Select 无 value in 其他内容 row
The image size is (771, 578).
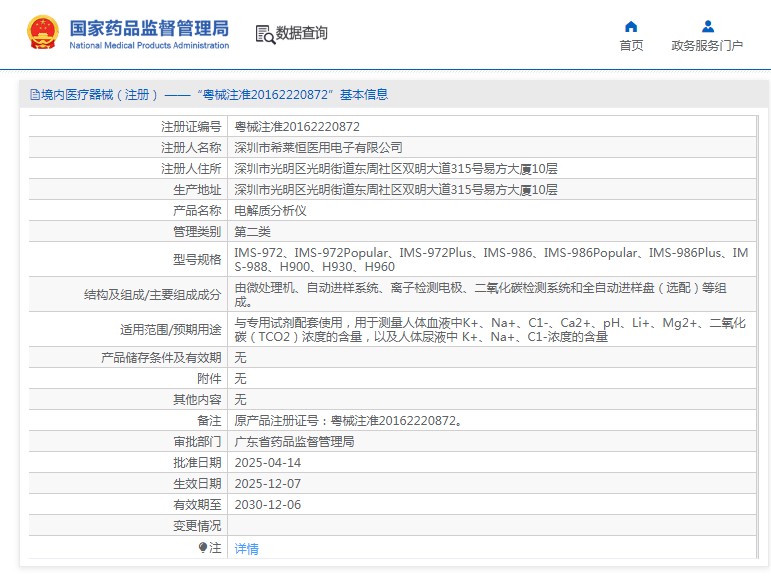pos(240,399)
